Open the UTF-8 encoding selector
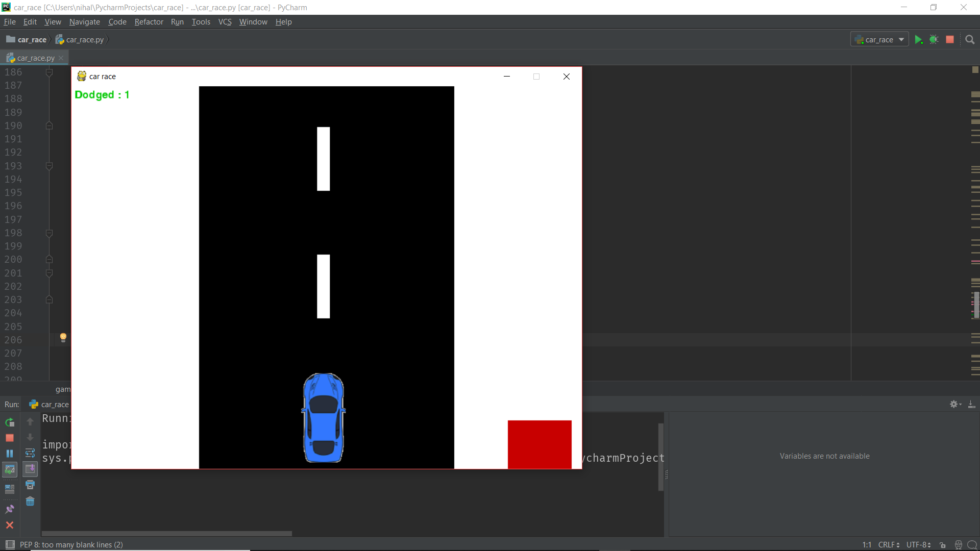Screen dimensions: 980x551 pos(919,545)
